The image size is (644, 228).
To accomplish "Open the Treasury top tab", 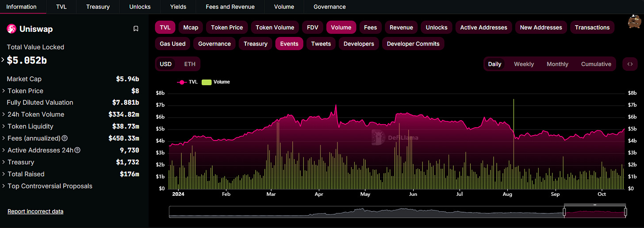I will pos(98,7).
